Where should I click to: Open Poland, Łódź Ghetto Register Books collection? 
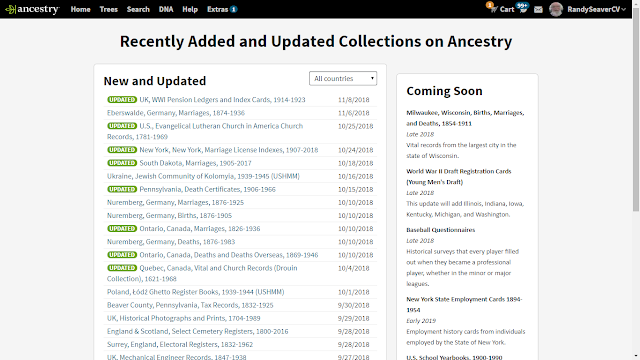tap(196, 292)
